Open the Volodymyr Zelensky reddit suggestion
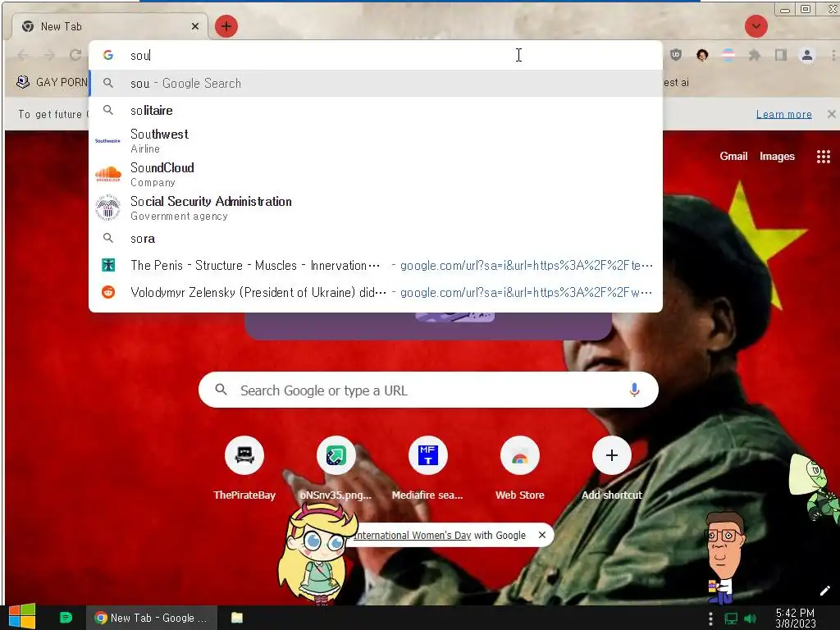 pyautogui.click(x=375, y=293)
